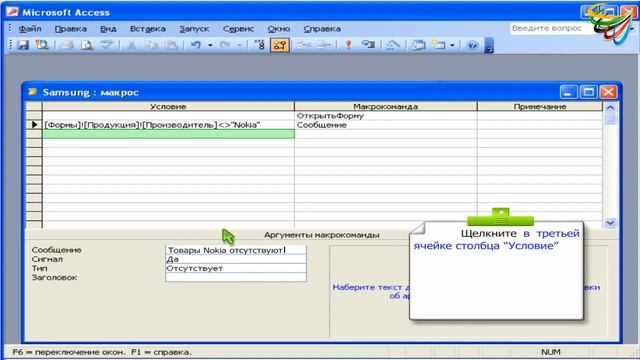Click the Тип argument field showing Отсутствует
The height and width of the screenshot is (360, 640).
click(236, 268)
